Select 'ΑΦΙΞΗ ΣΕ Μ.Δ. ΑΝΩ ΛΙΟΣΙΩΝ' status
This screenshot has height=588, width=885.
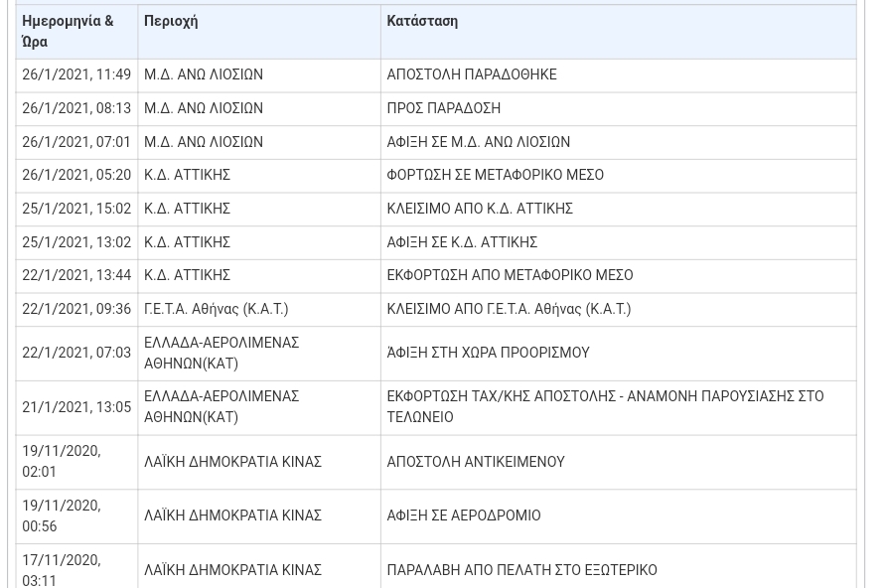tap(479, 142)
